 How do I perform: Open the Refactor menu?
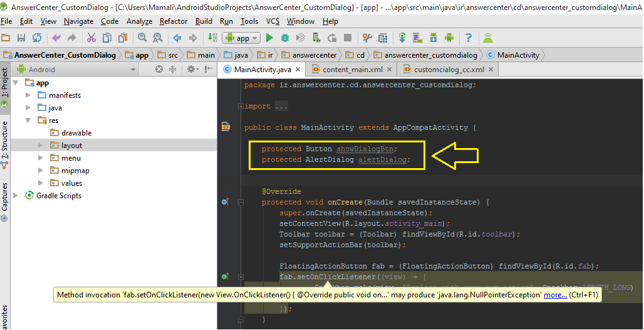click(x=174, y=21)
